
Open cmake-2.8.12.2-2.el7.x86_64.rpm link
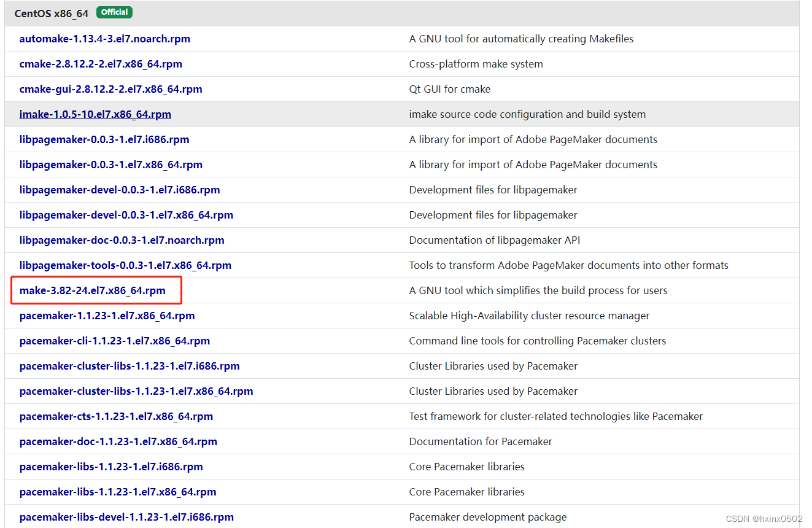tap(101, 64)
